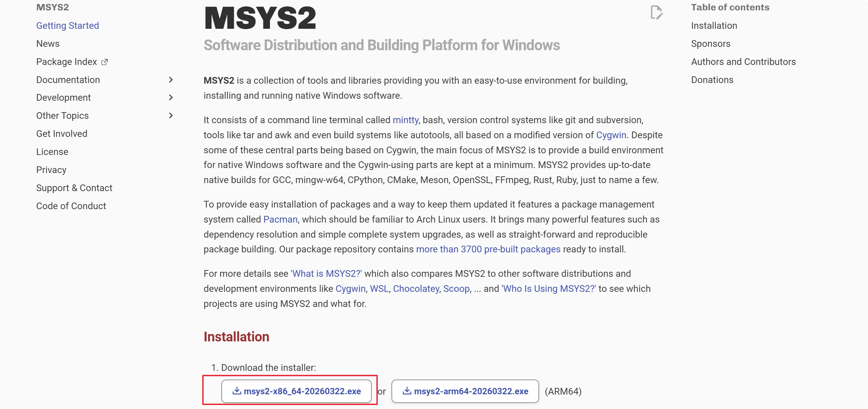Screen dimensions: 868x409
Task: Click the MSYS2 sidebar site title
Action: pos(53,7)
